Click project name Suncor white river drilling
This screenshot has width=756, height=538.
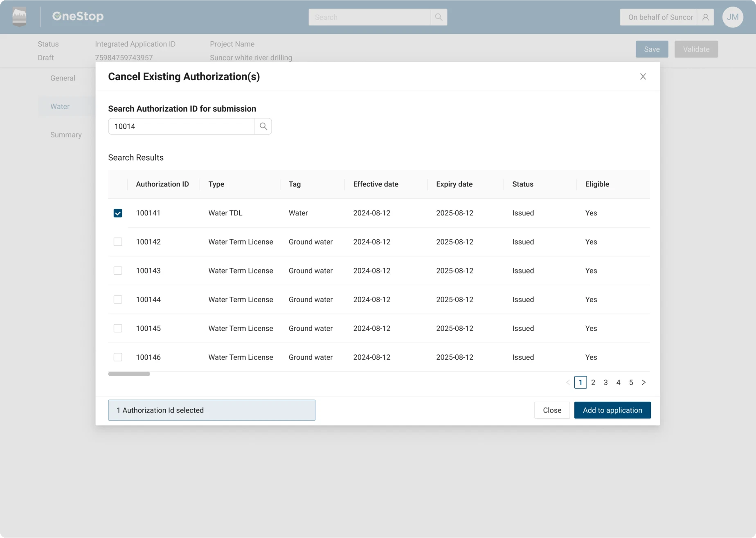(251, 58)
